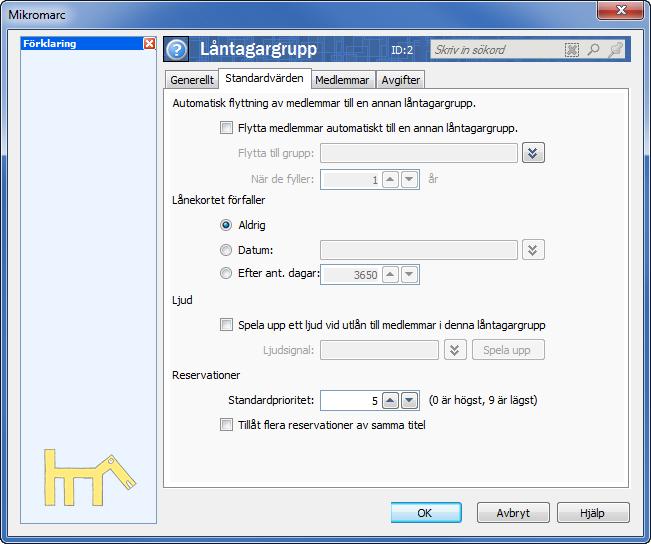Image resolution: width=651 pixels, height=544 pixels.
Task: Click the Hjälp button
Action: point(593,513)
